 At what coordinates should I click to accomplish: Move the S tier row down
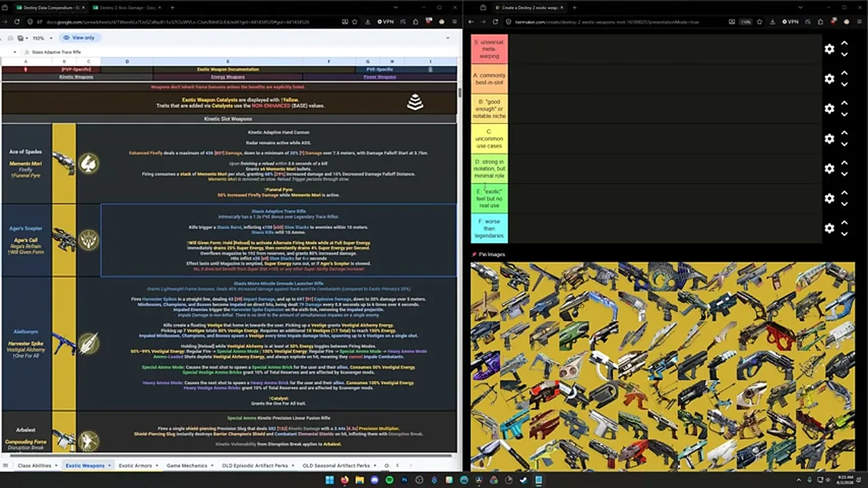pos(844,54)
